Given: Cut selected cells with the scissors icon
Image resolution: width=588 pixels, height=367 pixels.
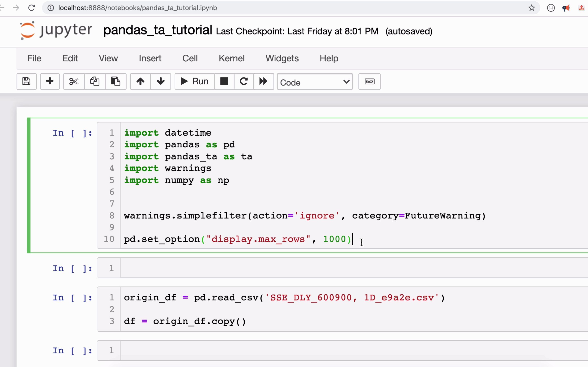Looking at the screenshot, I should (x=74, y=81).
